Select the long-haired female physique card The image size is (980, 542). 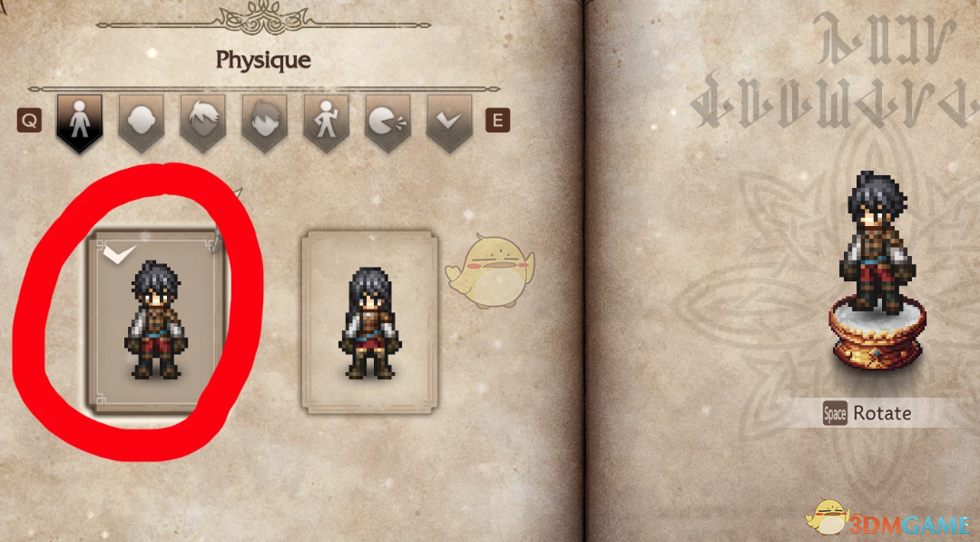[x=370, y=322]
